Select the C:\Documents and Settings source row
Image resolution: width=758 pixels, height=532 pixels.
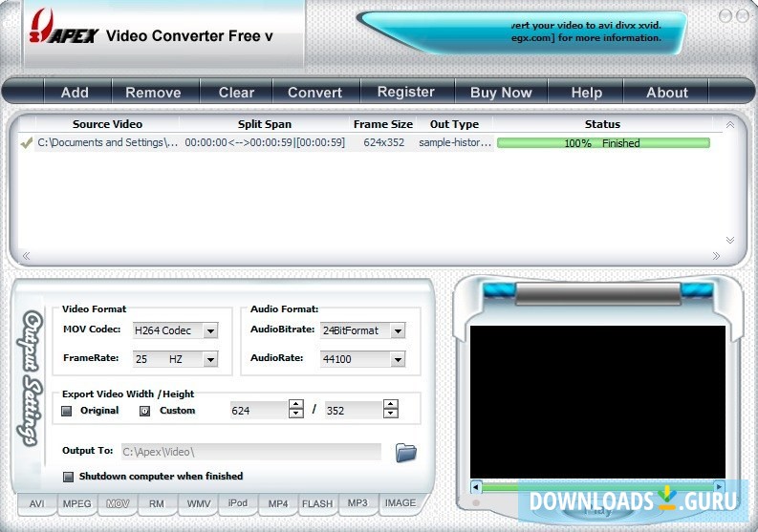[x=108, y=143]
